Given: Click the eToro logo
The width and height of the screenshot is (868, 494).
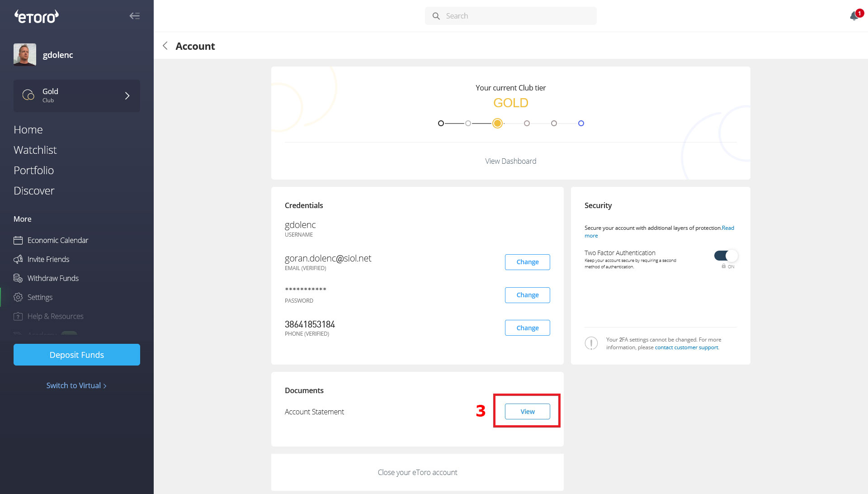Looking at the screenshot, I should point(37,17).
